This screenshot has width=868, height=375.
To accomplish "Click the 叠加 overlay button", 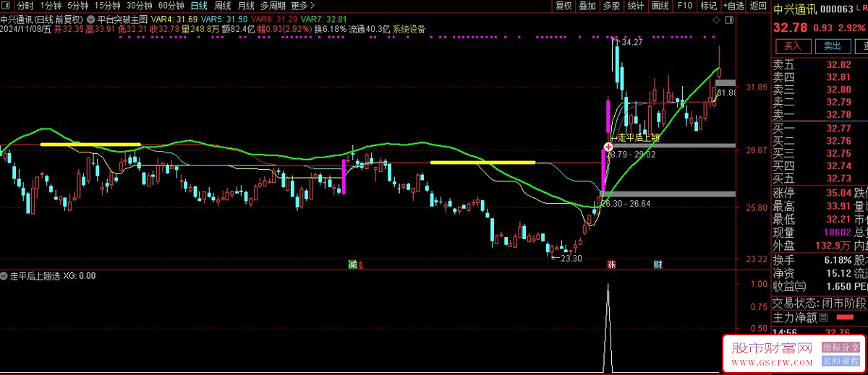I will [587, 5].
